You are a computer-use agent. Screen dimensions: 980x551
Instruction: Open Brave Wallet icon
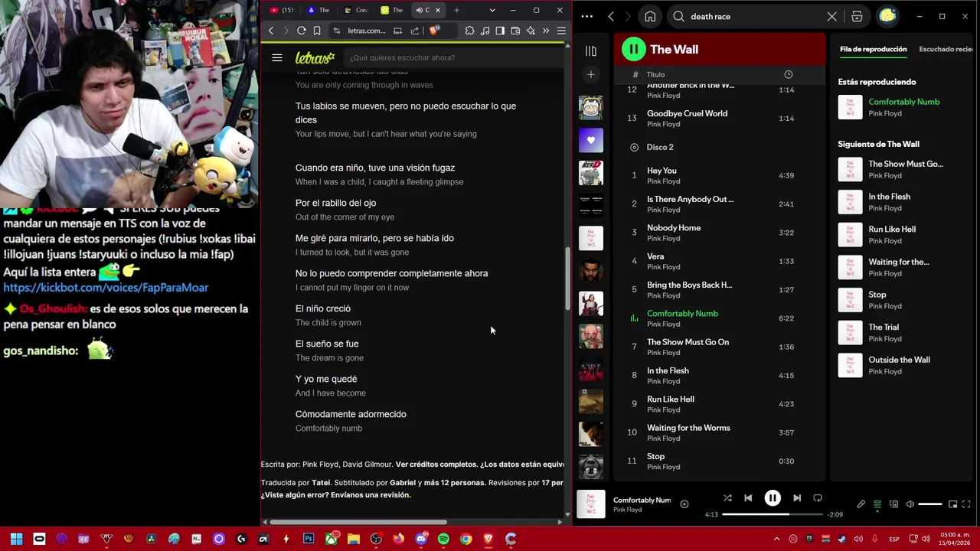515,31
